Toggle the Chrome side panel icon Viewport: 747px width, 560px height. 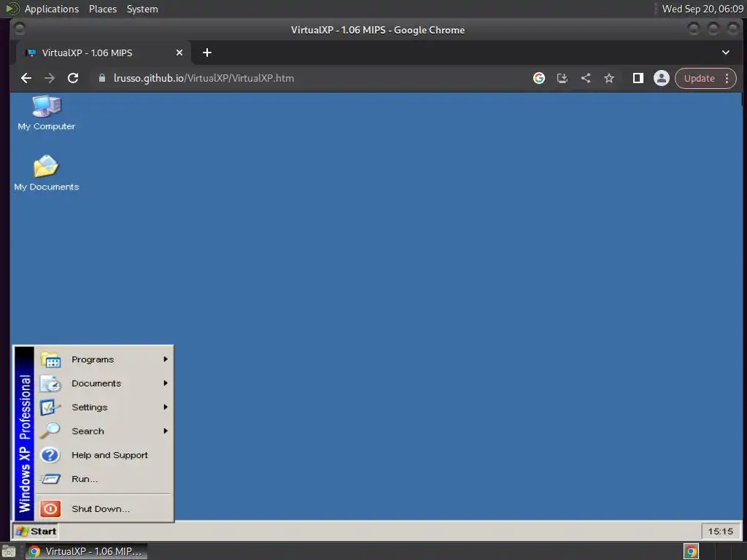pos(638,78)
